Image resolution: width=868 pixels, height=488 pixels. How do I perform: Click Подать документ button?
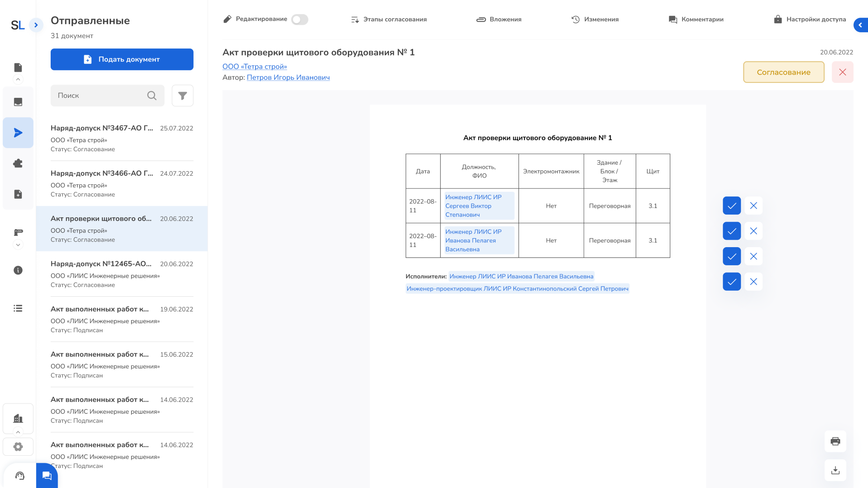pyautogui.click(x=122, y=59)
